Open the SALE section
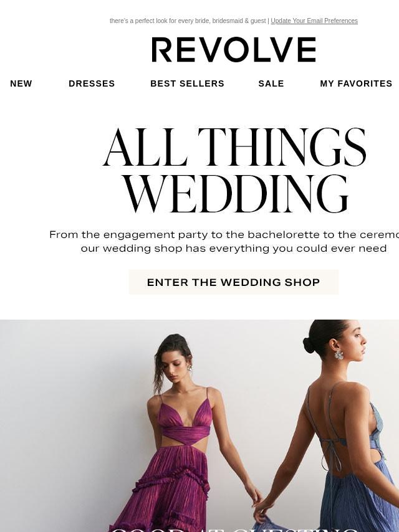This screenshot has width=399, height=532. [271, 83]
